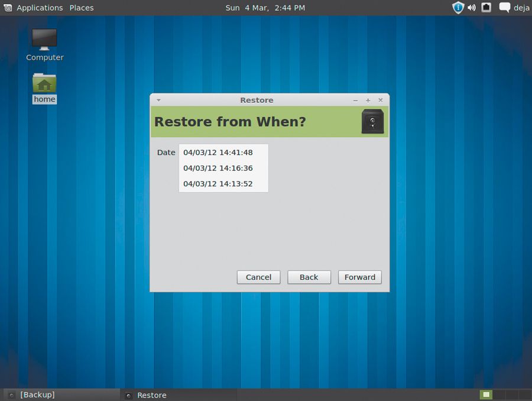Click the clock showing Sun 4 Mar
The width and height of the screenshot is (532, 401).
click(266, 8)
